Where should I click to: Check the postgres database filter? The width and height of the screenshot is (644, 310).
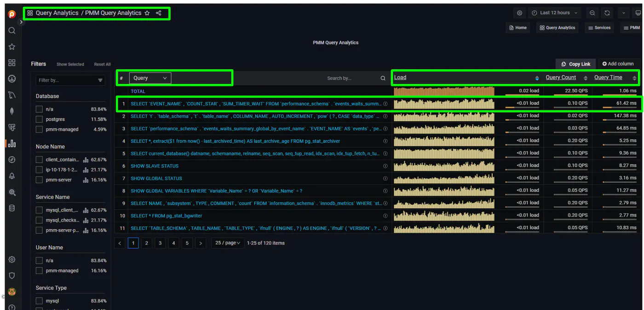pos(39,119)
